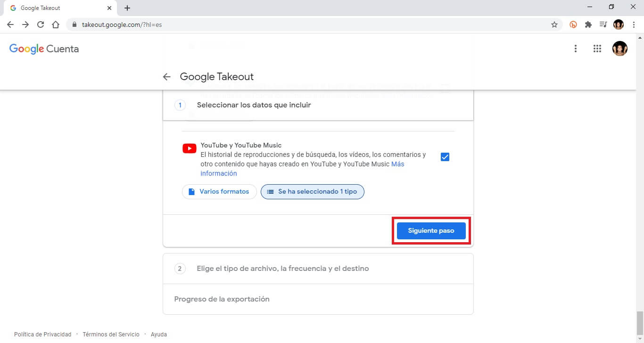View site info via lock icon

[74, 24]
